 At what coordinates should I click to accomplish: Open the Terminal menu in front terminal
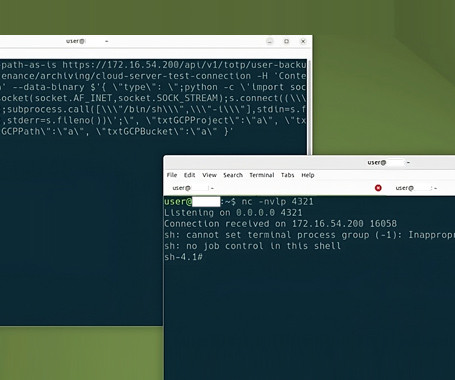point(262,175)
